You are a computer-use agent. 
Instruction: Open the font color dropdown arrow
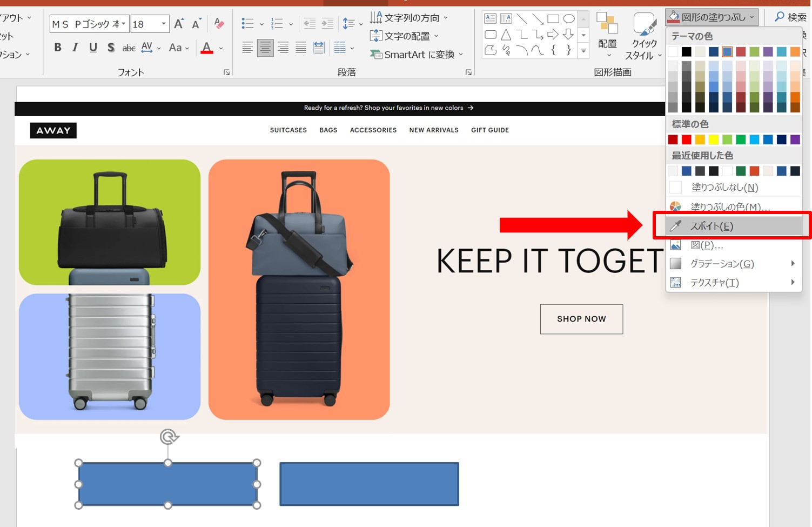pyautogui.click(x=221, y=48)
